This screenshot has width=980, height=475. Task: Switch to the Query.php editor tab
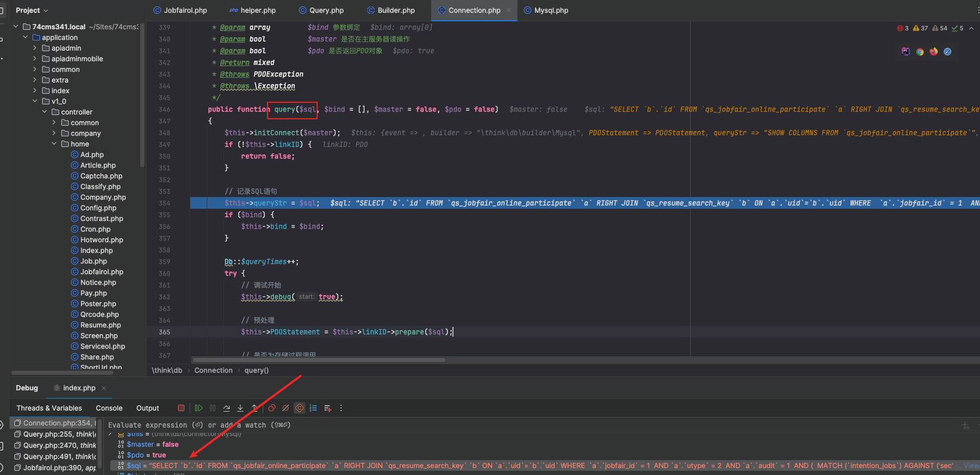click(321, 10)
